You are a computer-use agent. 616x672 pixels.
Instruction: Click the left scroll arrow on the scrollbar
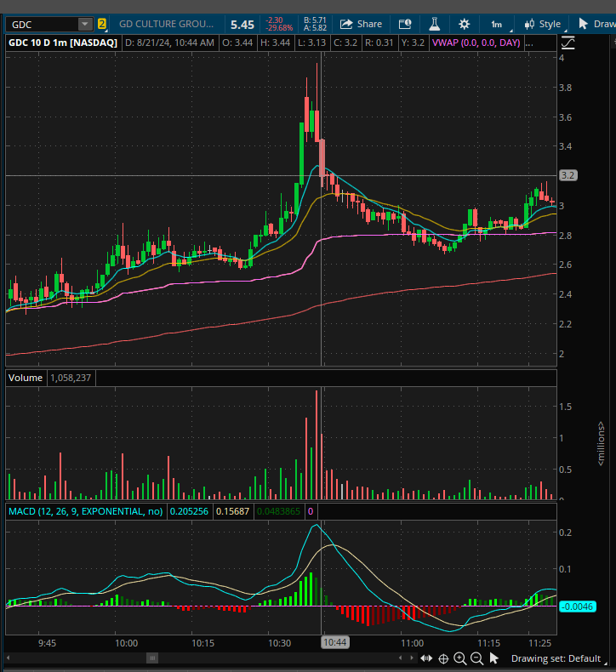point(9,658)
